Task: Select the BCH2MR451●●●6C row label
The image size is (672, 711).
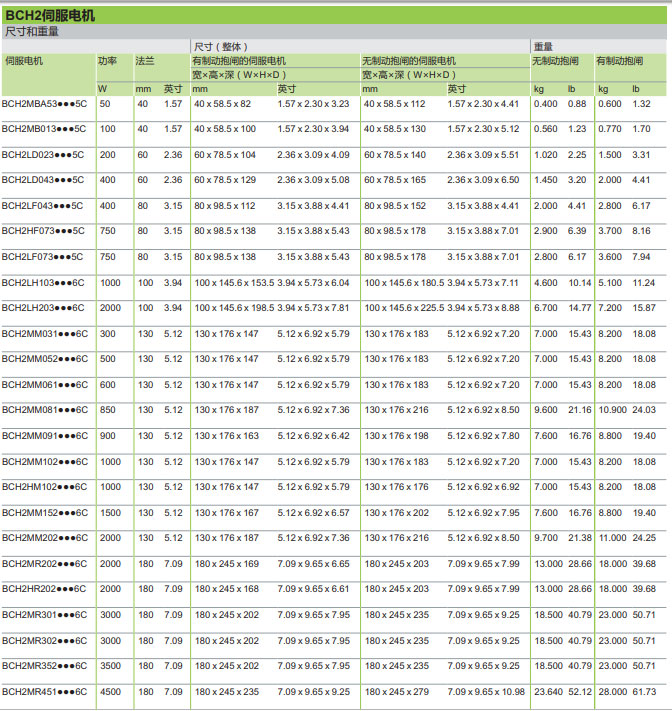Action: point(44,691)
